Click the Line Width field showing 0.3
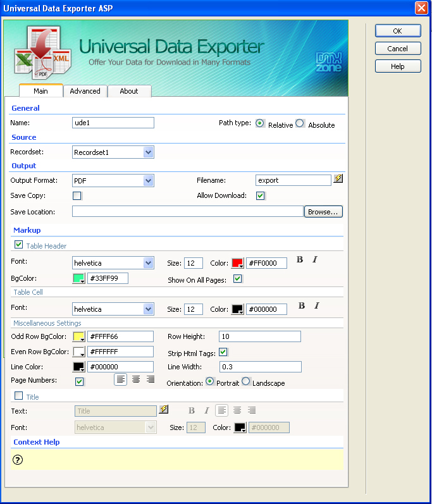Viewport: 432px width, 504px height. [x=261, y=367]
